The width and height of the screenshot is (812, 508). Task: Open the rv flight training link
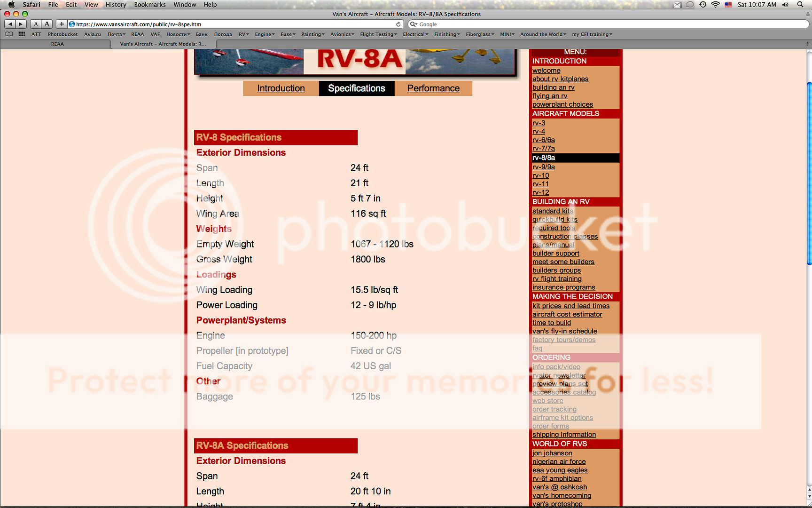click(x=557, y=279)
